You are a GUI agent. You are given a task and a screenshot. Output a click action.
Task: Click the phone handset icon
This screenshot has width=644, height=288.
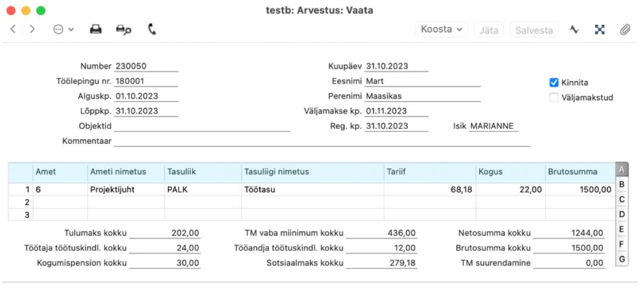pos(152,29)
